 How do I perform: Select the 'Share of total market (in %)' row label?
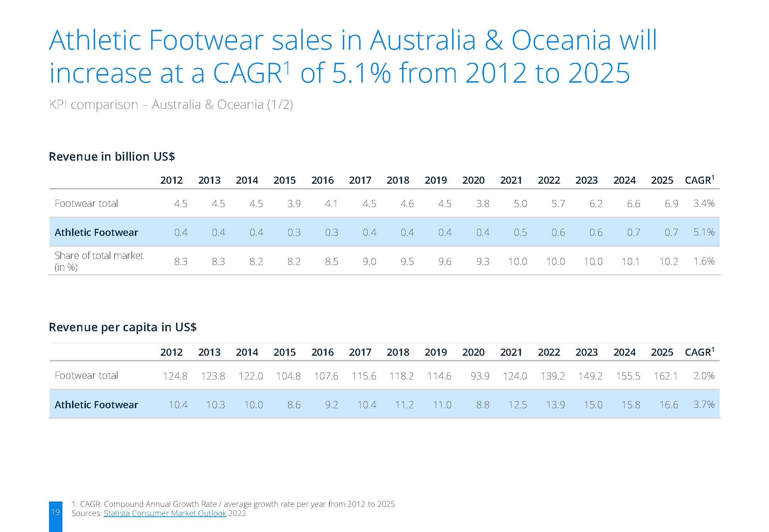click(99, 261)
